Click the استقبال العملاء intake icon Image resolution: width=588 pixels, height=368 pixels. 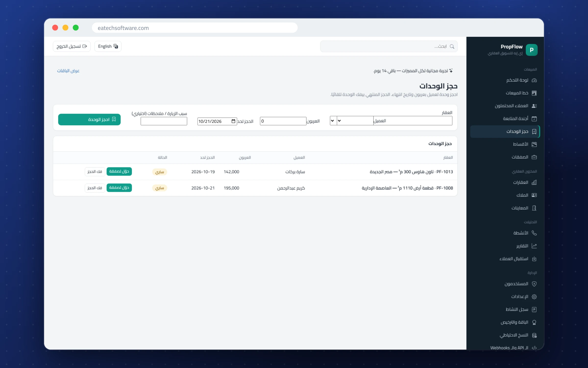[x=534, y=259]
